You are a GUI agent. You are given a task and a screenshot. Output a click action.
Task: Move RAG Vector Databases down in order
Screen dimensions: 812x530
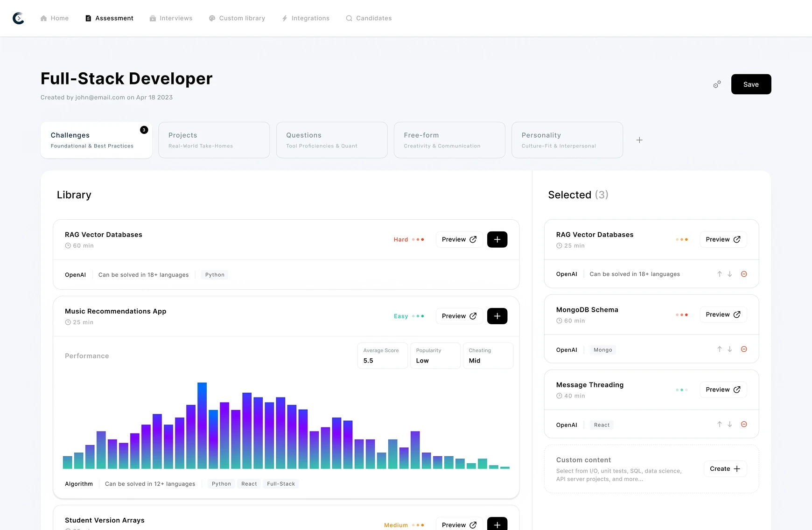729,274
